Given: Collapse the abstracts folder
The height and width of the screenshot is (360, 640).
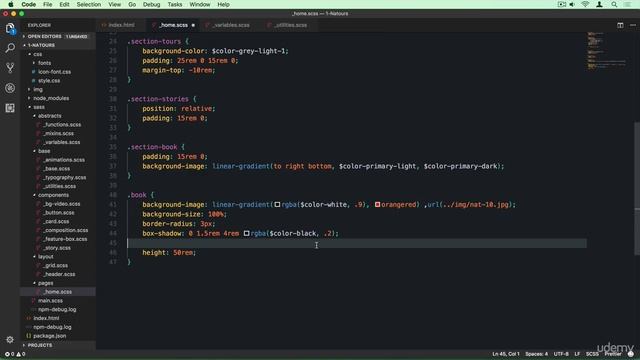Looking at the screenshot, I should coord(58,116).
